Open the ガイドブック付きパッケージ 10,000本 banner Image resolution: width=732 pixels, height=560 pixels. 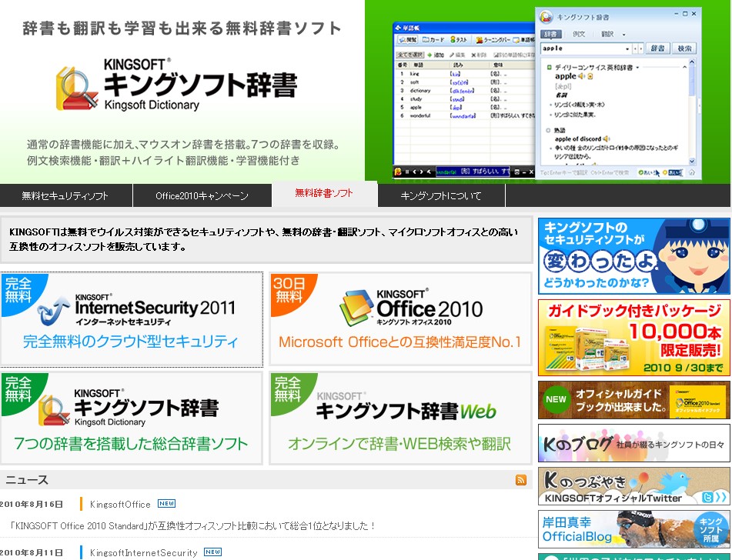pyautogui.click(x=633, y=338)
